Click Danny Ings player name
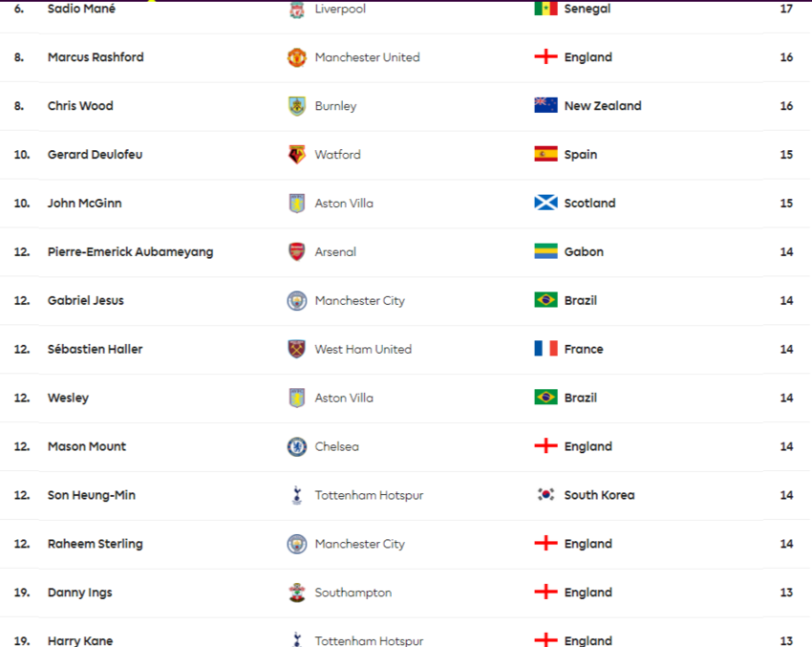Viewport: 812px width, 647px height. 79,593
